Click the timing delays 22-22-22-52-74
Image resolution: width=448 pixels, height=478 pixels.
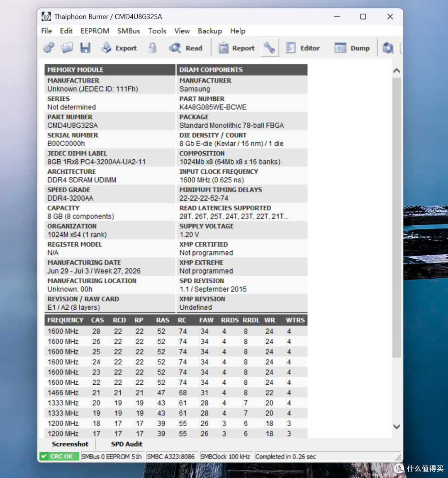point(204,198)
